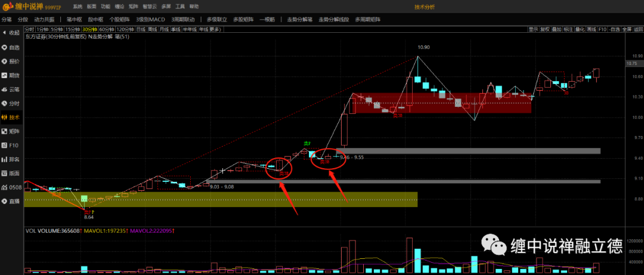Screen dimensions: 644x275
Task: Click the 动力共振 toolbar item
Action: tap(44, 19)
